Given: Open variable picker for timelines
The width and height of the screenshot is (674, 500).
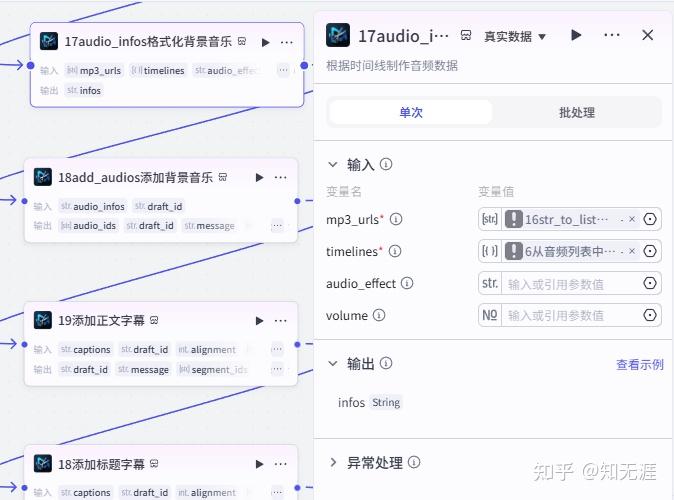Looking at the screenshot, I should click(x=650, y=251).
